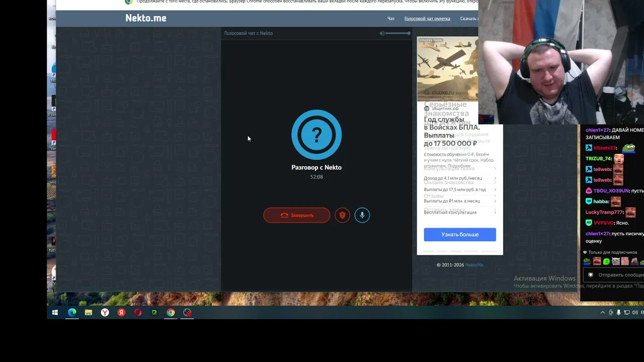End the call with the Завершить button
This screenshot has width=644, height=362.
coord(297,215)
